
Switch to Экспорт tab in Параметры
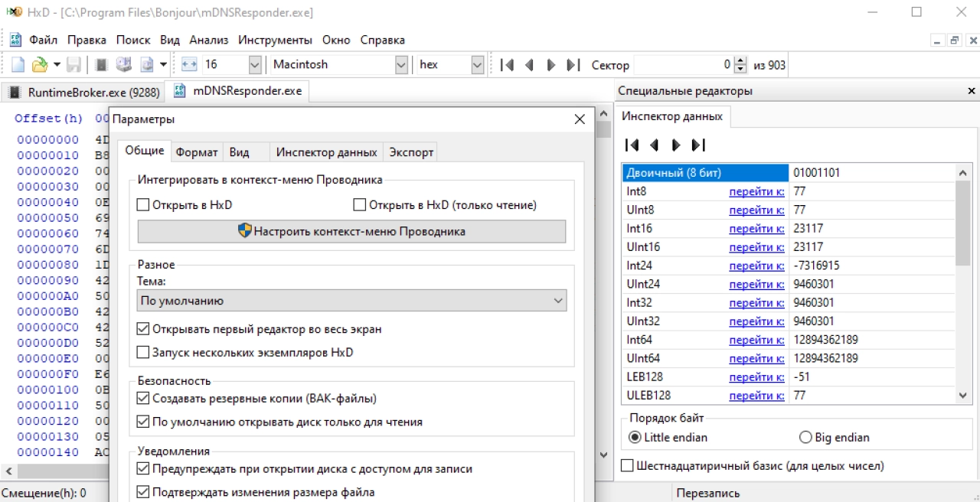click(x=411, y=152)
